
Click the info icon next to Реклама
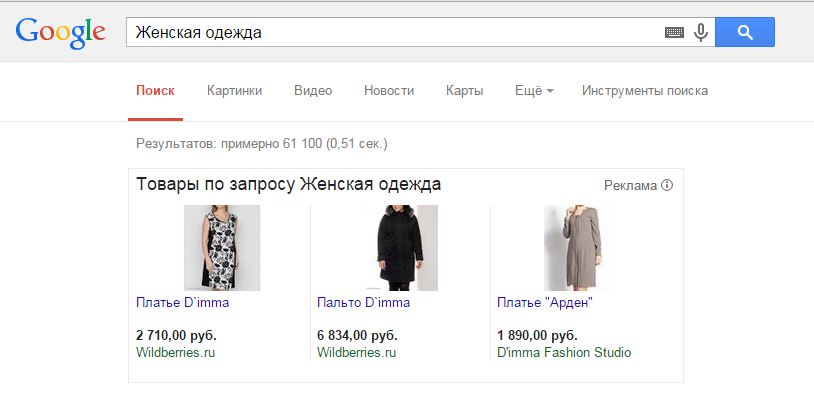667,185
